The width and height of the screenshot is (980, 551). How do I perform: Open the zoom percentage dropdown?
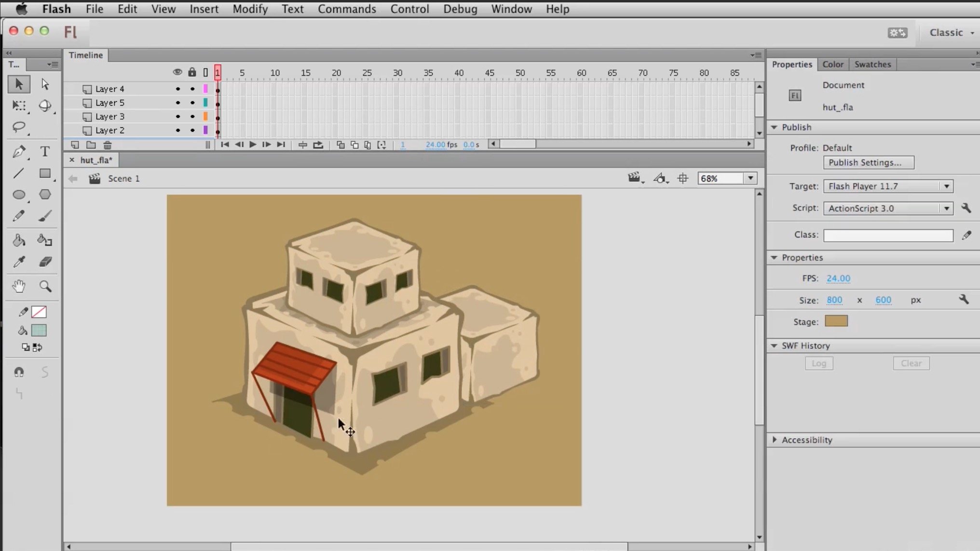750,178
